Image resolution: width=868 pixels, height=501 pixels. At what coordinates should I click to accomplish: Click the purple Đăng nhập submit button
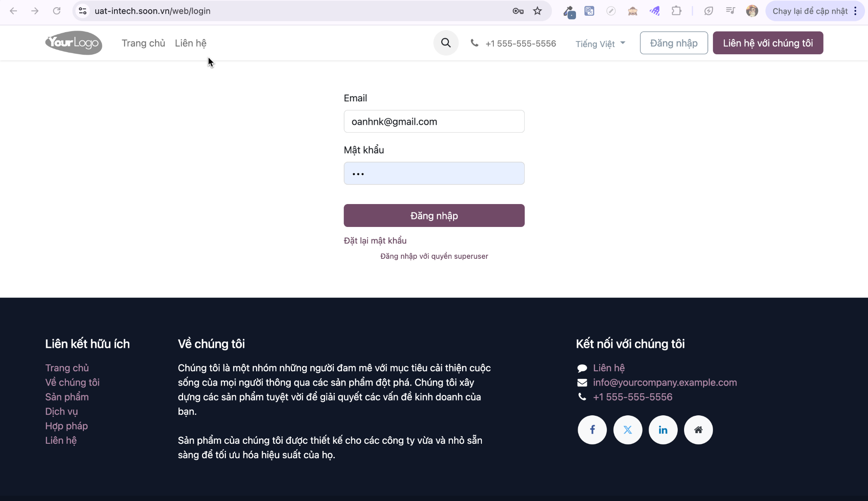(x=434, y=216)
